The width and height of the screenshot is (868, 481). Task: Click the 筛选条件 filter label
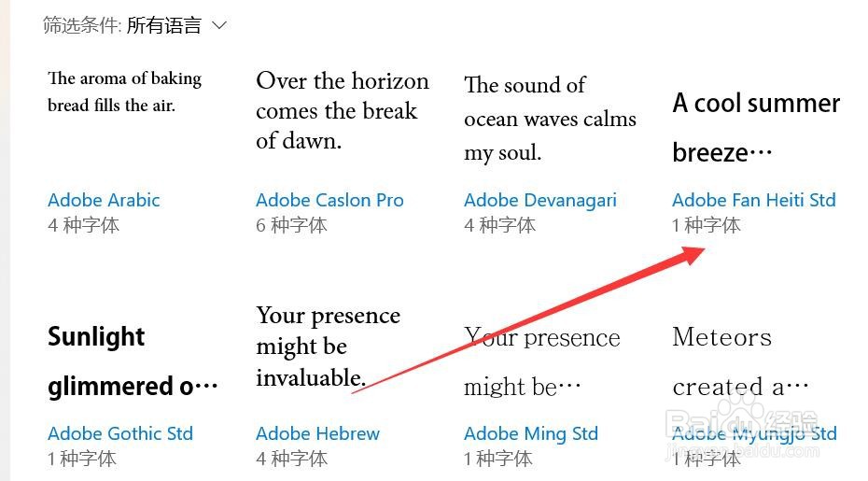coord(82,25)
